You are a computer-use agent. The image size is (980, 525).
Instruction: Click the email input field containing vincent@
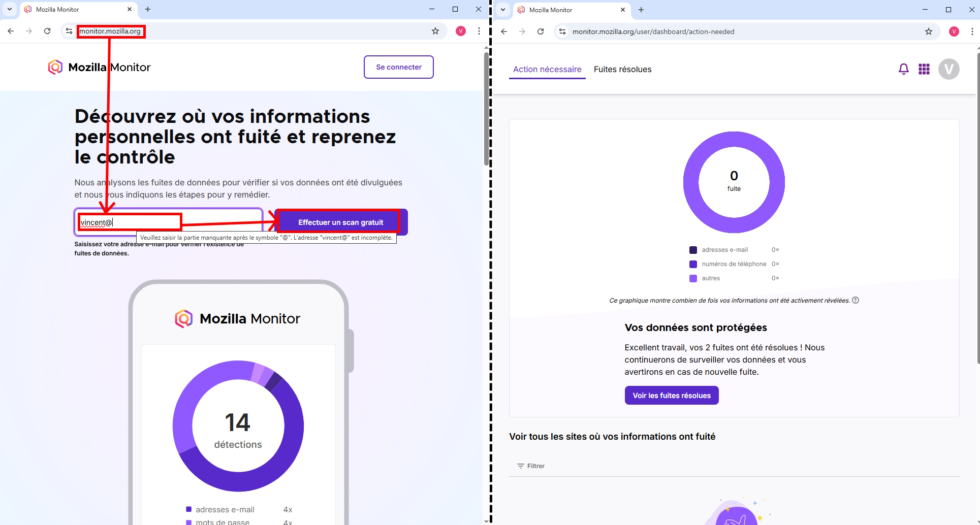[x=168, y=222]
